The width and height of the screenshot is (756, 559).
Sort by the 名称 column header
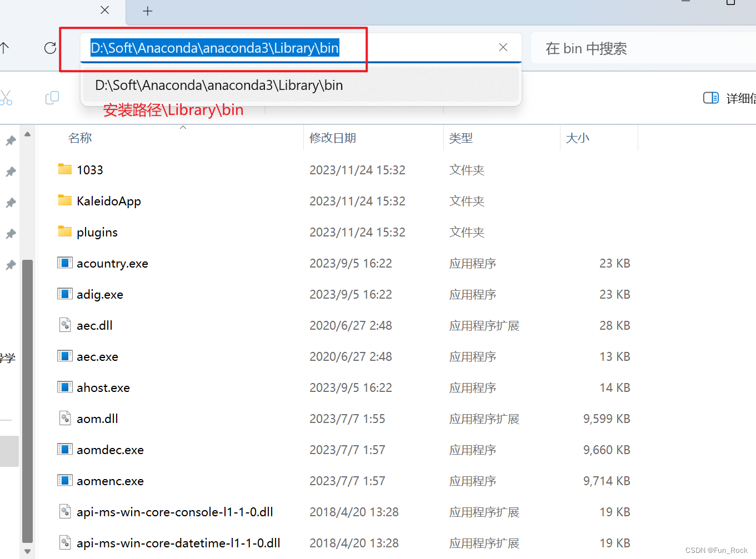pyautogui.click(x=80, y=138)
